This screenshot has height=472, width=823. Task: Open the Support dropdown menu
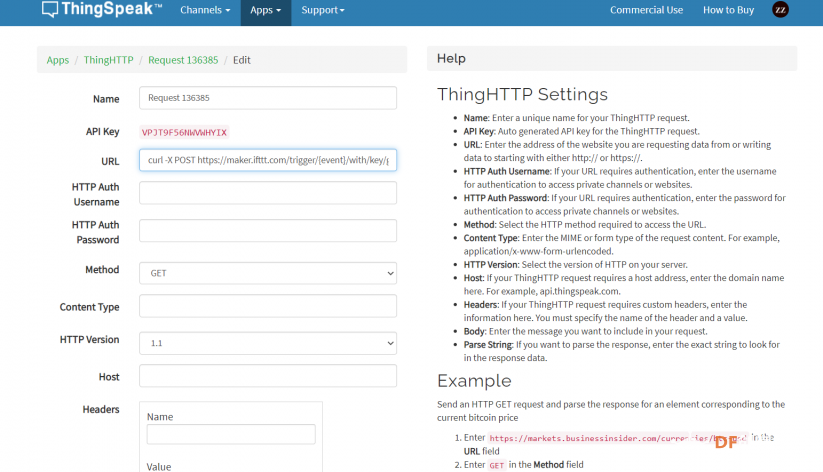(323, 10)
